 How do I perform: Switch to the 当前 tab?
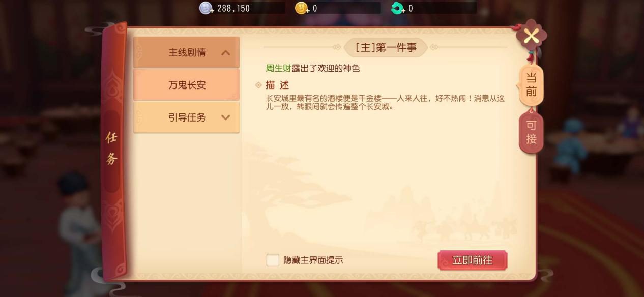click(531, 84)
